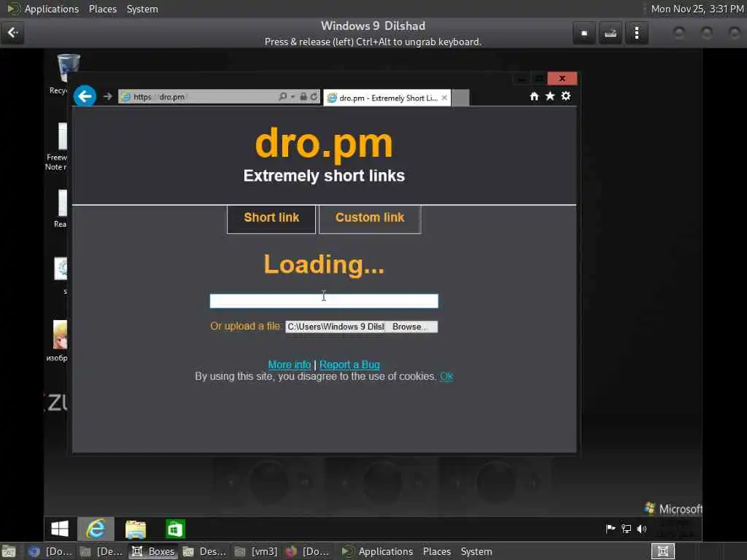Click the Internet Explorer forward arrow
The width and height of the screenshot is (747, 560).
click(x=108, y=97)
